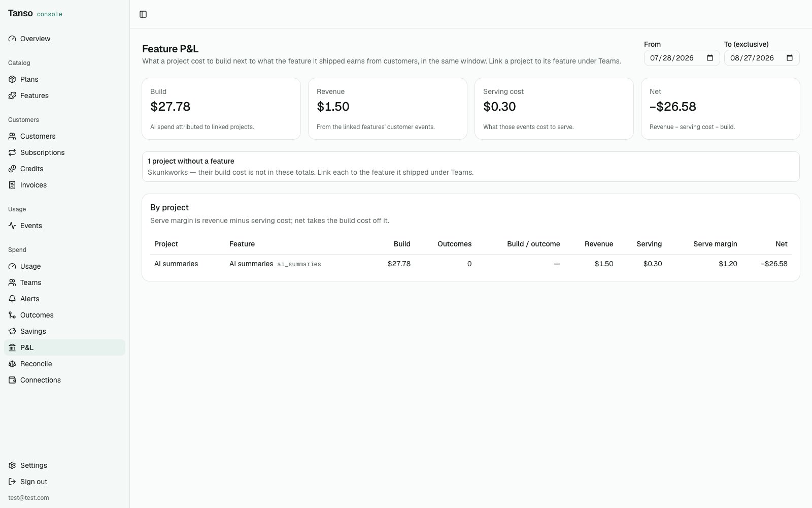Go to the Teams page
812x508 pixels.
[64, 282]
